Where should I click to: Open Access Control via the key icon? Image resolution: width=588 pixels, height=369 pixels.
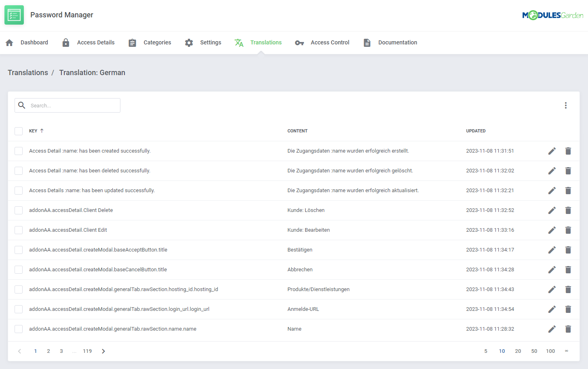299,42
